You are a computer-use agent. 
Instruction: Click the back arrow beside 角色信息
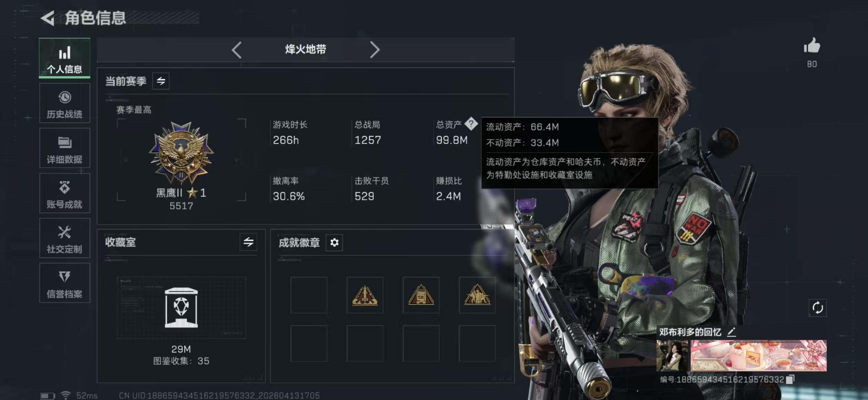(x=48, y=18)
